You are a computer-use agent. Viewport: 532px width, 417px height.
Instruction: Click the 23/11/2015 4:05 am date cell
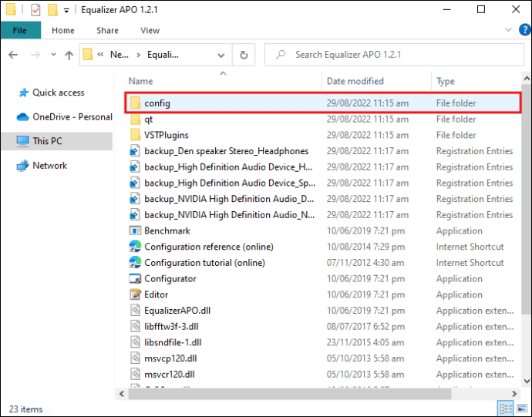(365, 342)
